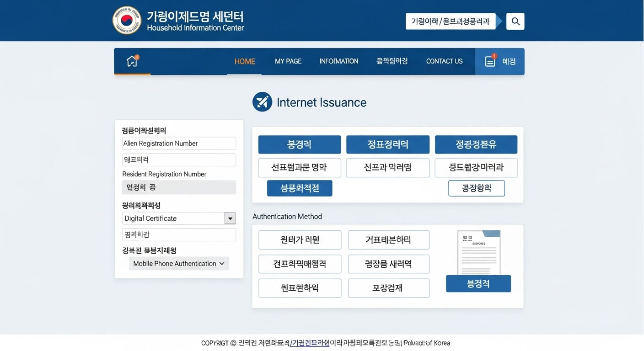Switch to the MY PAGE tab
Viewport: 644px width, 351px height.
pyautogui.click(x=288, y=61)
